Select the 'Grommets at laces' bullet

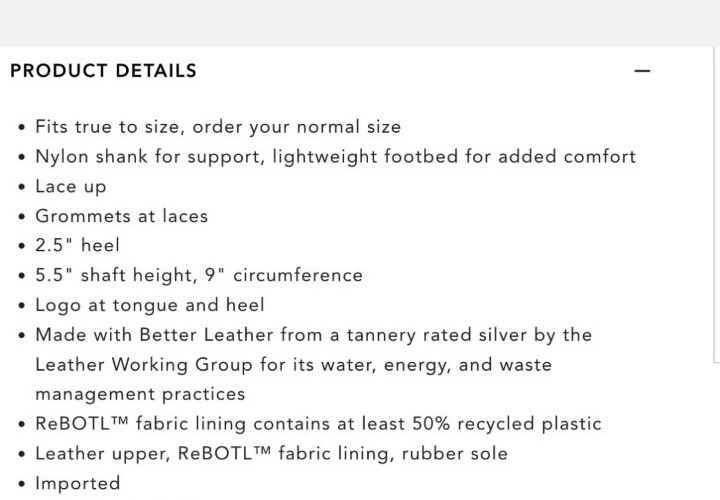coord(122,216)
